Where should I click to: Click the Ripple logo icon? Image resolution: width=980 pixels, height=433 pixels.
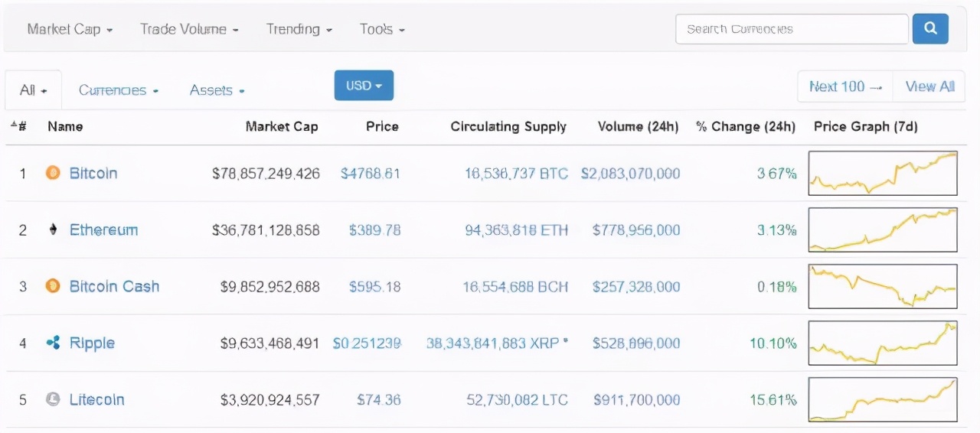coord(53,343)
